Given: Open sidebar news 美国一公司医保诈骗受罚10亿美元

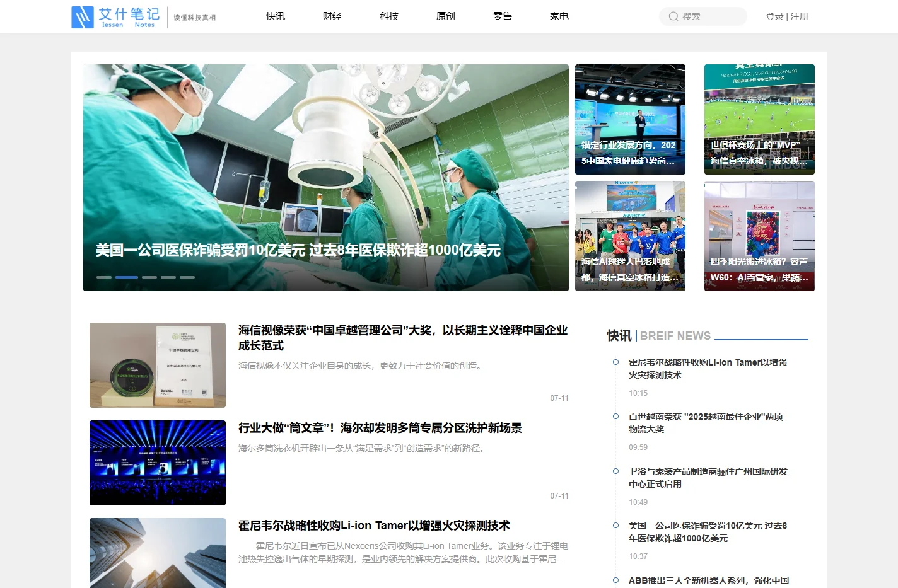Looking at the screenshot, I should [708, 532].
